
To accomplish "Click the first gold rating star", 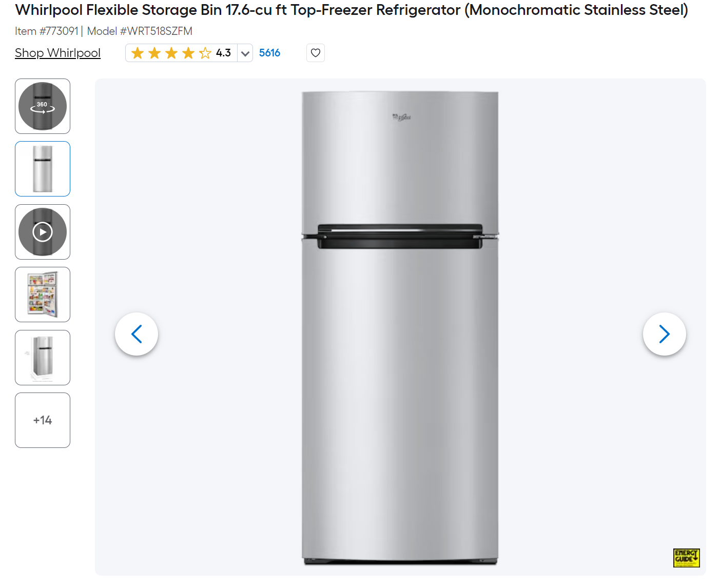I will click(138, 53).
